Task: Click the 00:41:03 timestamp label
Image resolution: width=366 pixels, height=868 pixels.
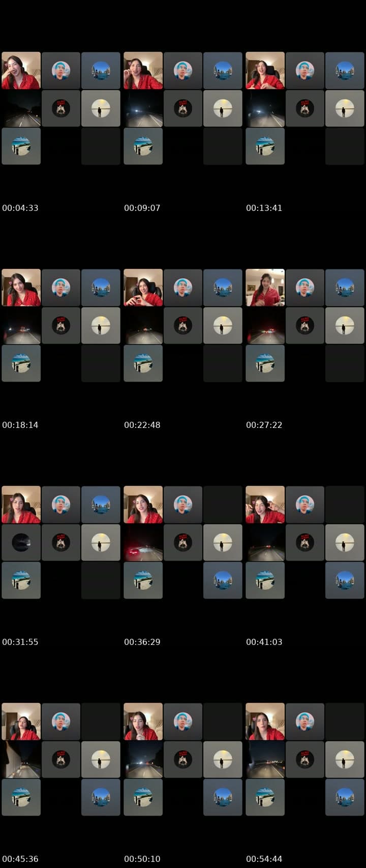Action: [264, 642]
